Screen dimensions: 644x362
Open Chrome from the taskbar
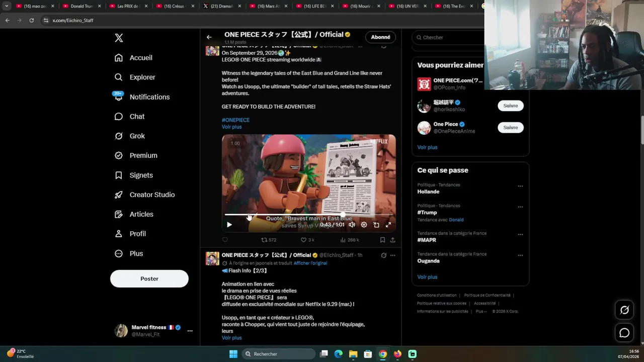click(x=383, y=354)
